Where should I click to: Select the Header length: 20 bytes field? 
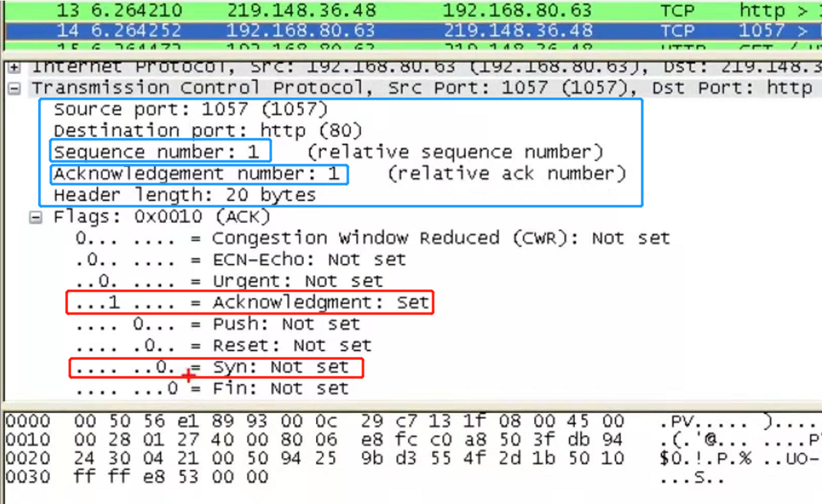pyautogui.click(x=184, y=195)
